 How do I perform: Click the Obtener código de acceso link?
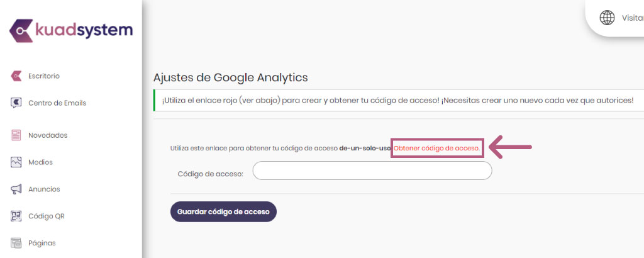point(436,148)
